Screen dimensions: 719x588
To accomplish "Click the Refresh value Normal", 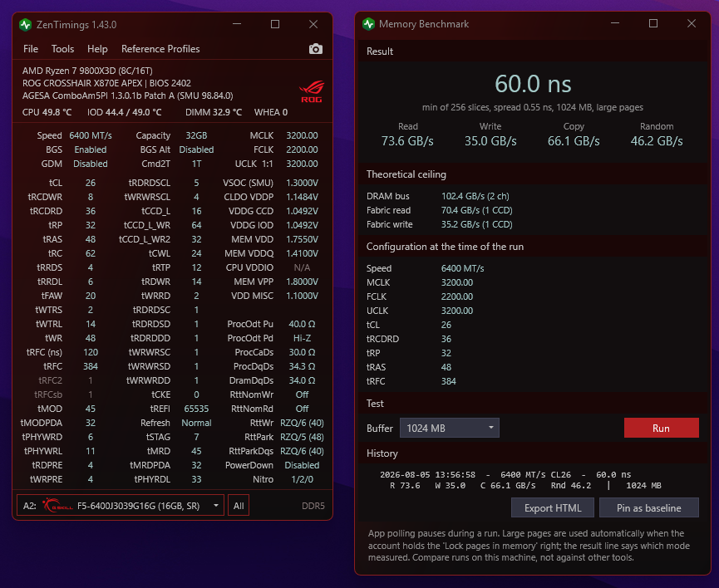I will (x=196, y=423).
